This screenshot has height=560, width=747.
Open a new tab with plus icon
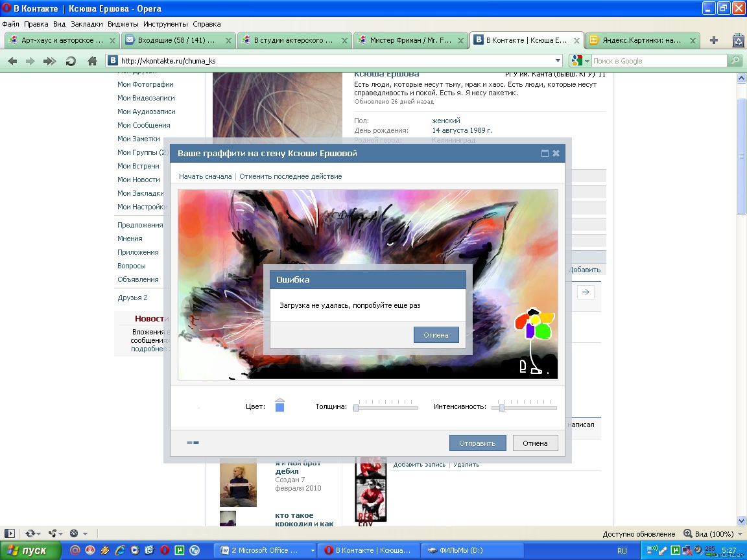pyautogui.click(x=714, y=40)
